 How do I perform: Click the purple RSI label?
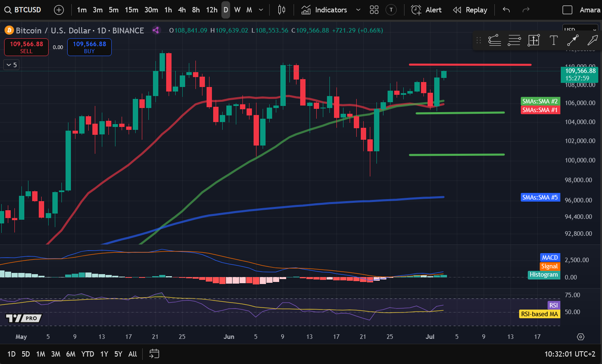(x=553, y=305)
